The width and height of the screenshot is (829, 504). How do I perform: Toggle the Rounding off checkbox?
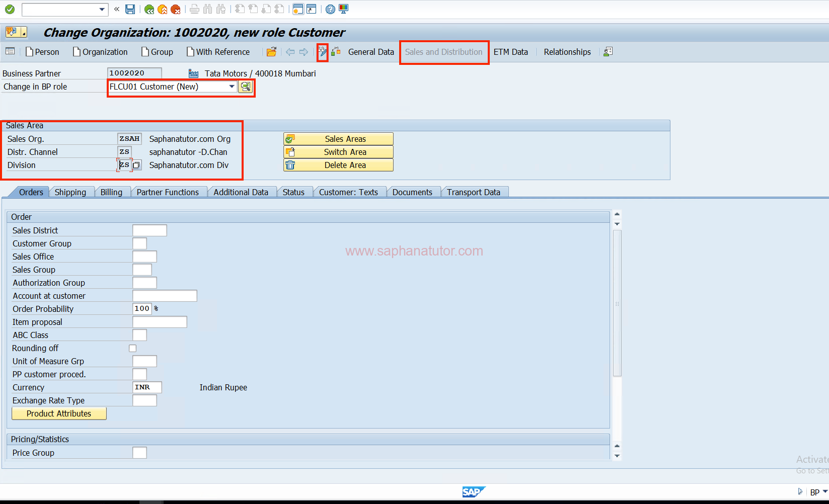(x=132, y=348)
